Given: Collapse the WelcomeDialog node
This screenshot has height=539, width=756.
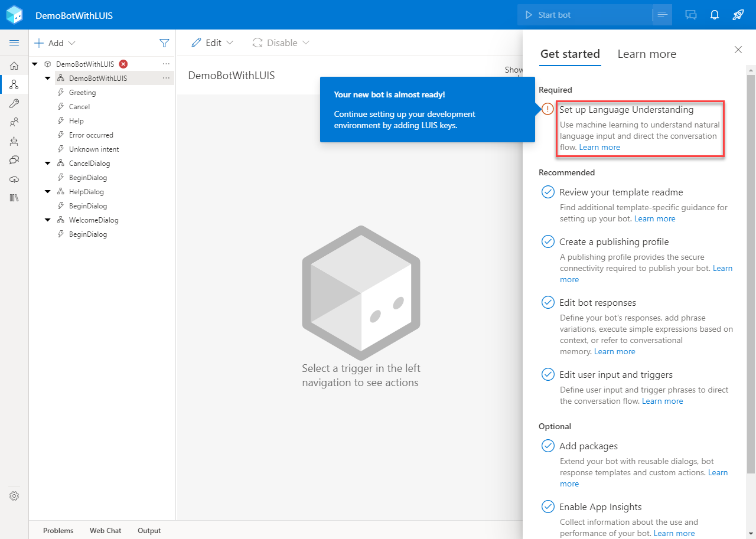Looking at the screenshot, I should [x=48, y=220].
